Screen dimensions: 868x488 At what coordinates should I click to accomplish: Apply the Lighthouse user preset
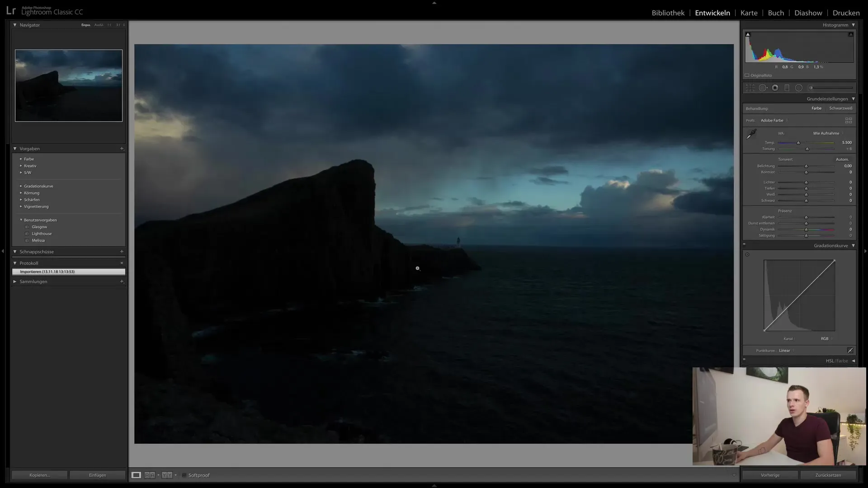(x=42, y=234)
